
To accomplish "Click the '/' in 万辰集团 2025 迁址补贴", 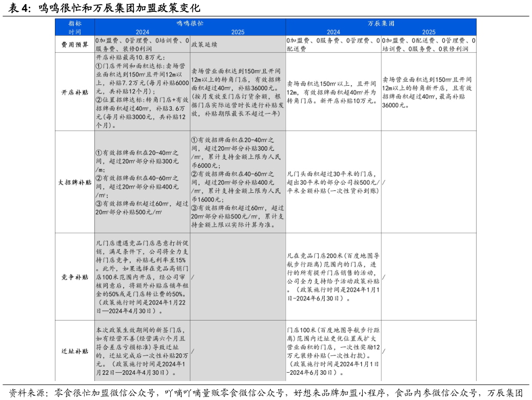I will [384, 351].
